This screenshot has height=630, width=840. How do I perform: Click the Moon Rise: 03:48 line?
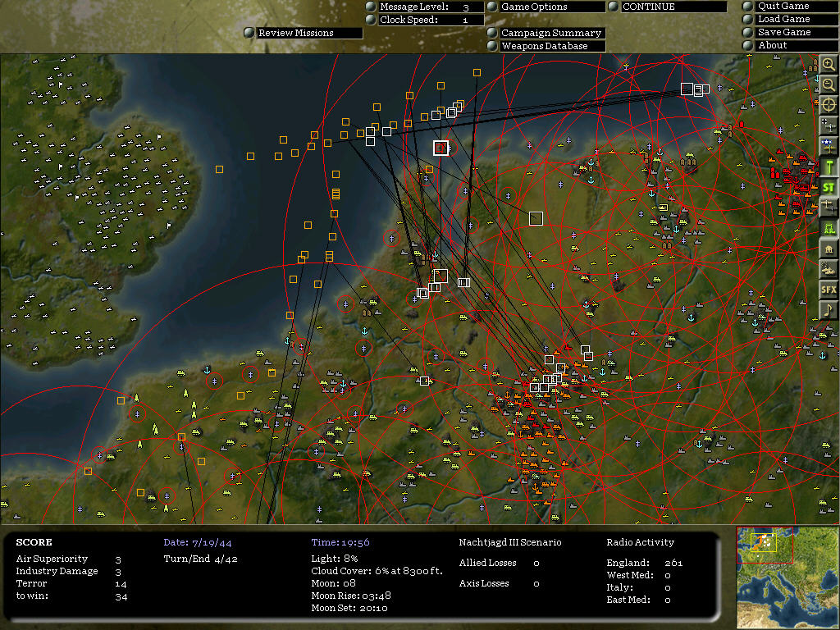coord(351,596)
